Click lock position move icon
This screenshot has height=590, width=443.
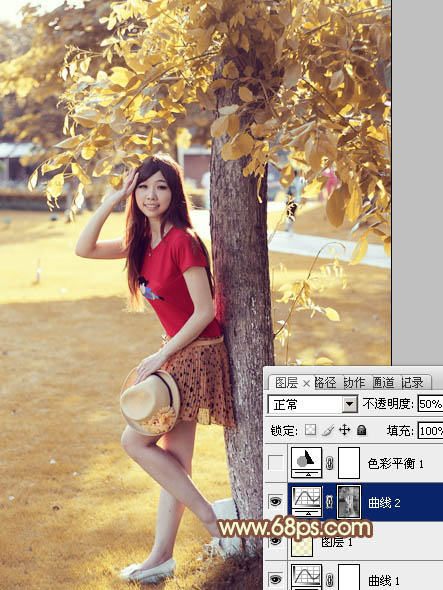[344, 430]
